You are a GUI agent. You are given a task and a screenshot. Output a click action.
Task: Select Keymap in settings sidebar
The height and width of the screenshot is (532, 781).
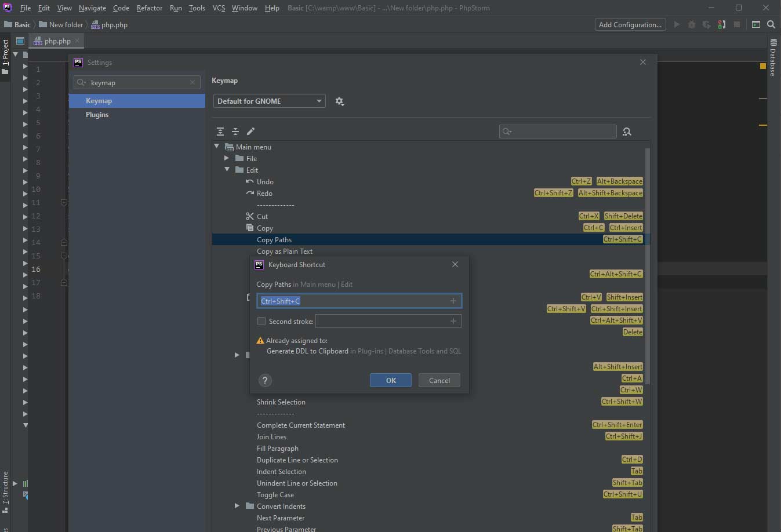click(x=137, y=101)
